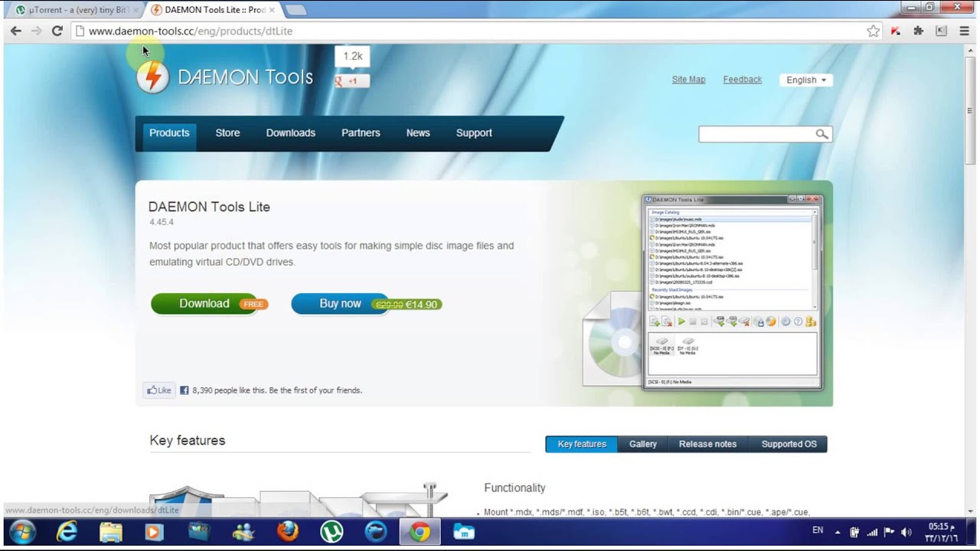980x551 pixels.
Task: Launch Firefox from the taskbar
Action: coord(288,531)
